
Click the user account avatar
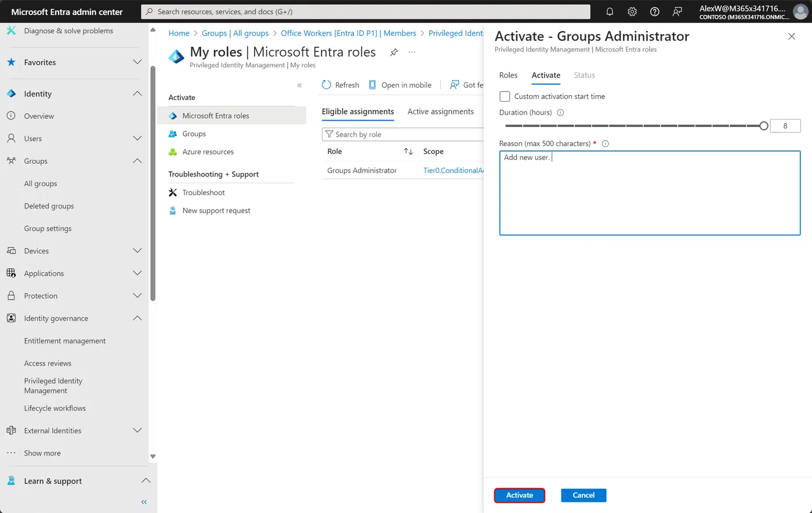tap(800, 12)
